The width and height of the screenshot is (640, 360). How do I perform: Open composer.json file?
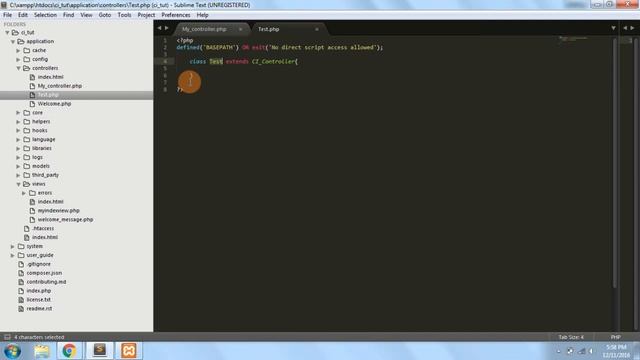[44, 273]
